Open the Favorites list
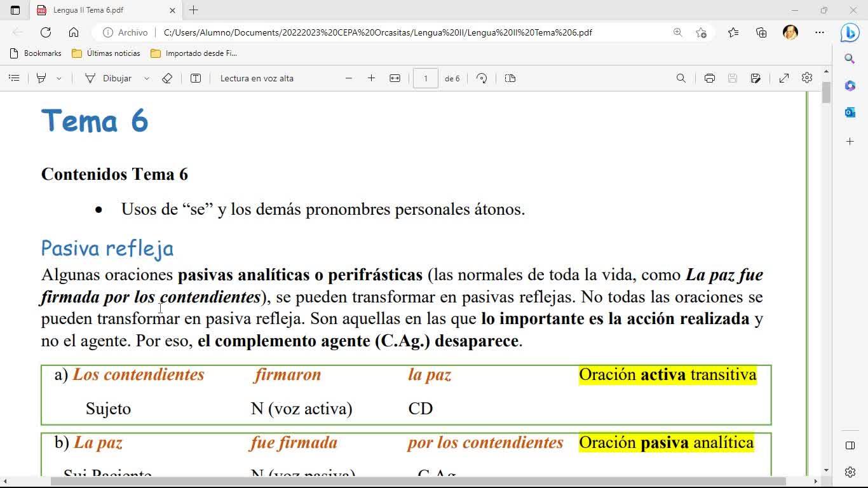The width and height of the screenshot is (868, 488). click(x=733, y=32)
